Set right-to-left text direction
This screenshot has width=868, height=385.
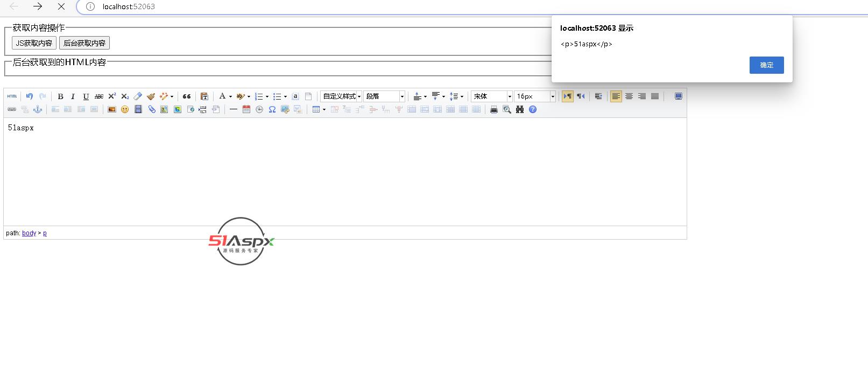(581, 96)
